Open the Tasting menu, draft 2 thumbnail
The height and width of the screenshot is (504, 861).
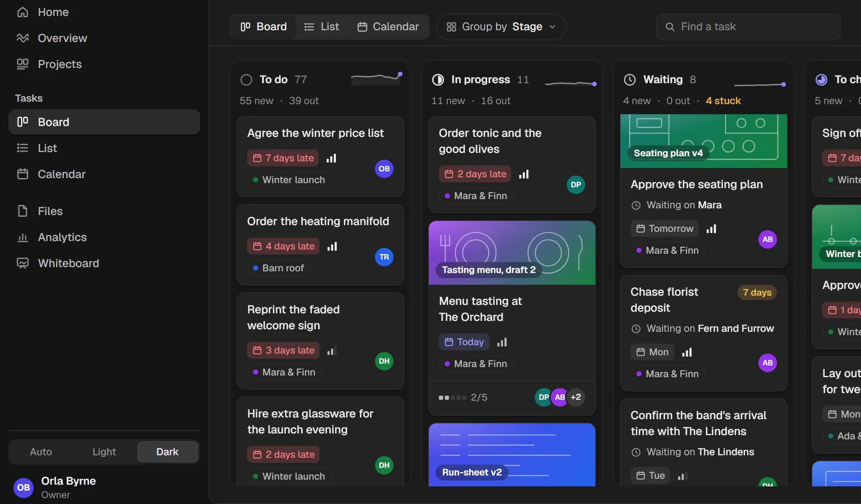point(512,253)
